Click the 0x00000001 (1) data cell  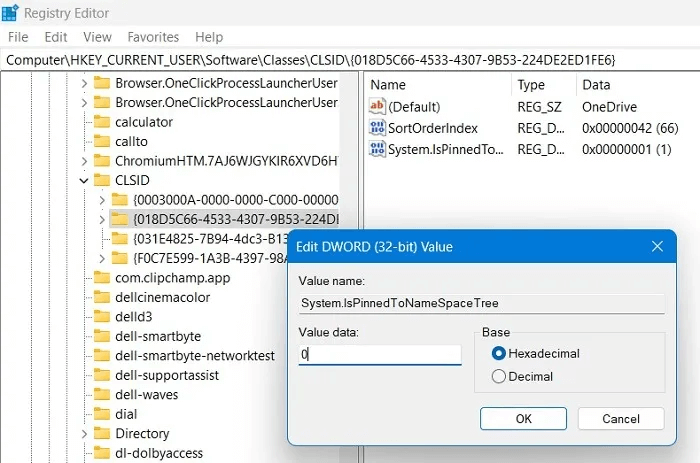[627, 150]
